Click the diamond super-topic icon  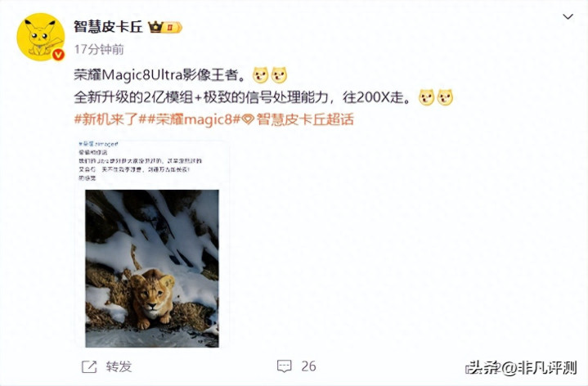(x=248, y=120)
